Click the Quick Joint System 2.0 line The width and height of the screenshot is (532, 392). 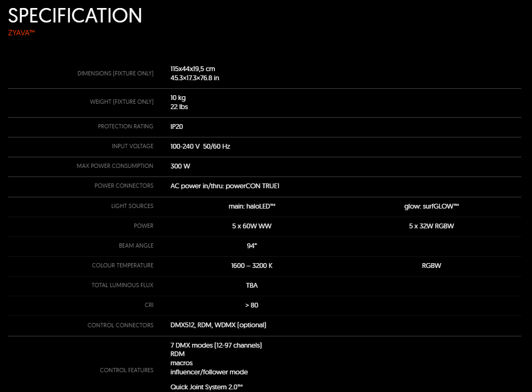206,387
